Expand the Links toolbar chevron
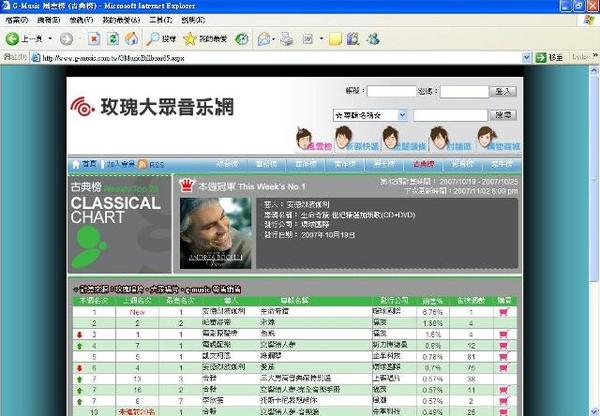This screenshot has width=600, height=416. 595,56
